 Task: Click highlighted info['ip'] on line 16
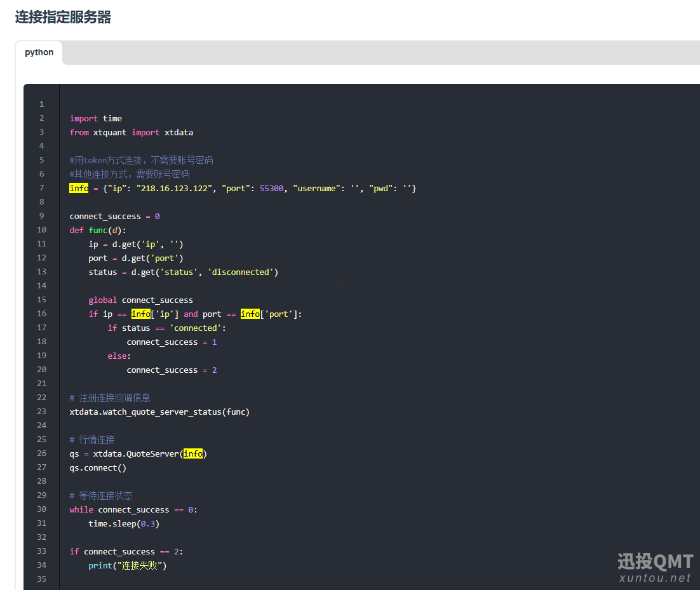155,314
